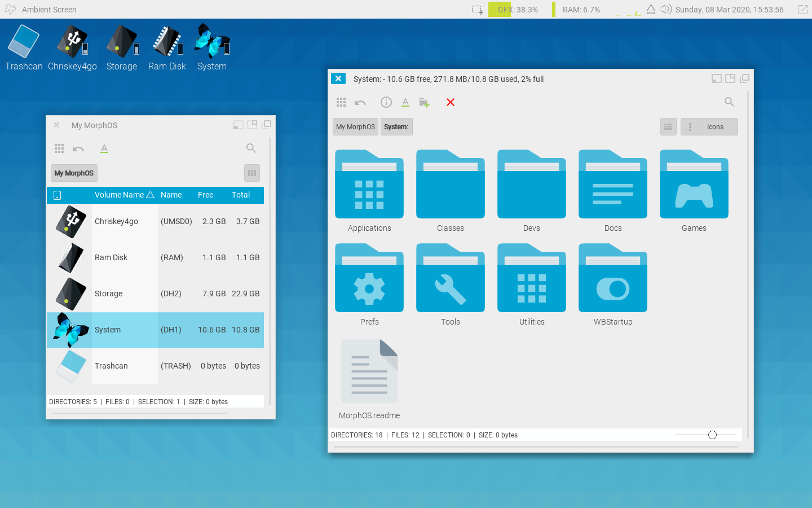Switch System window to list view
812x508 pixels.
(x=668, y=127)
